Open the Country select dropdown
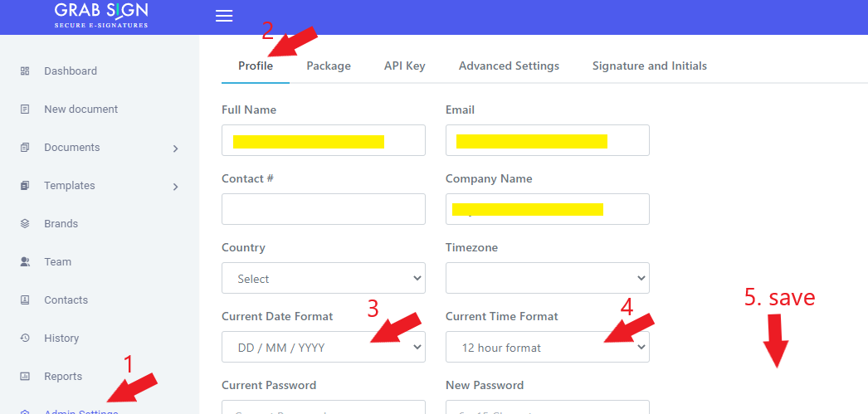Image resolution: width=868 pixels, height=414 pixels. coord(323,278)
